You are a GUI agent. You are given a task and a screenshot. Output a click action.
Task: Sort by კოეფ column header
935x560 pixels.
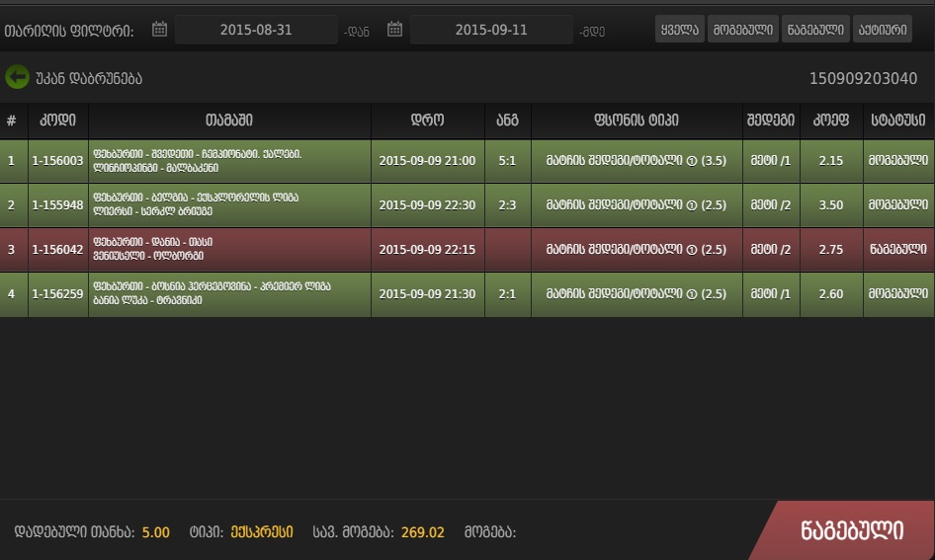[831, 121]
